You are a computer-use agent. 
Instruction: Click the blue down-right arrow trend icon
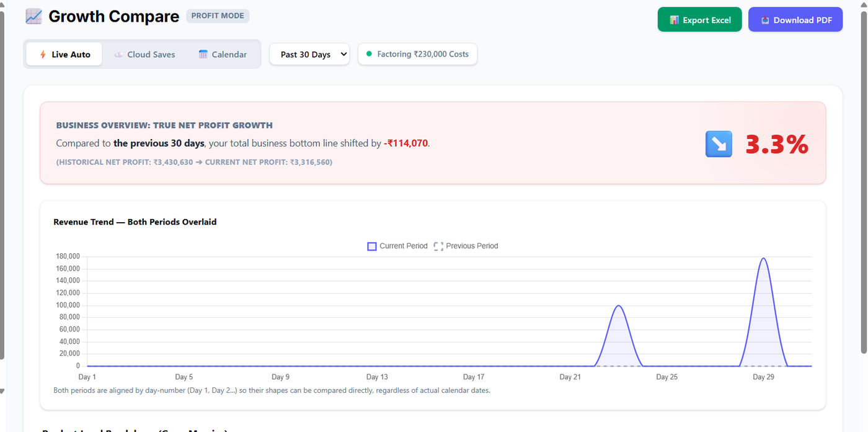click(719, 144)
